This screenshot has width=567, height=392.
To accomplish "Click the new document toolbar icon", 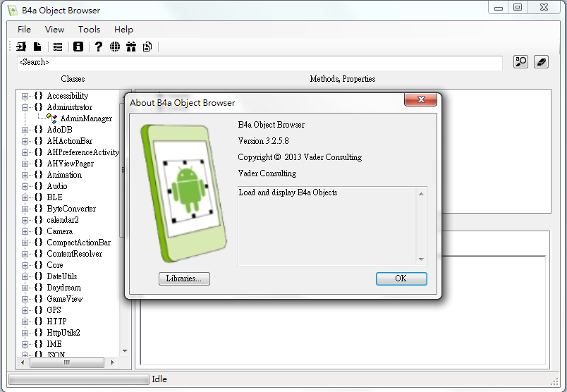I will [x=37, y=47].
